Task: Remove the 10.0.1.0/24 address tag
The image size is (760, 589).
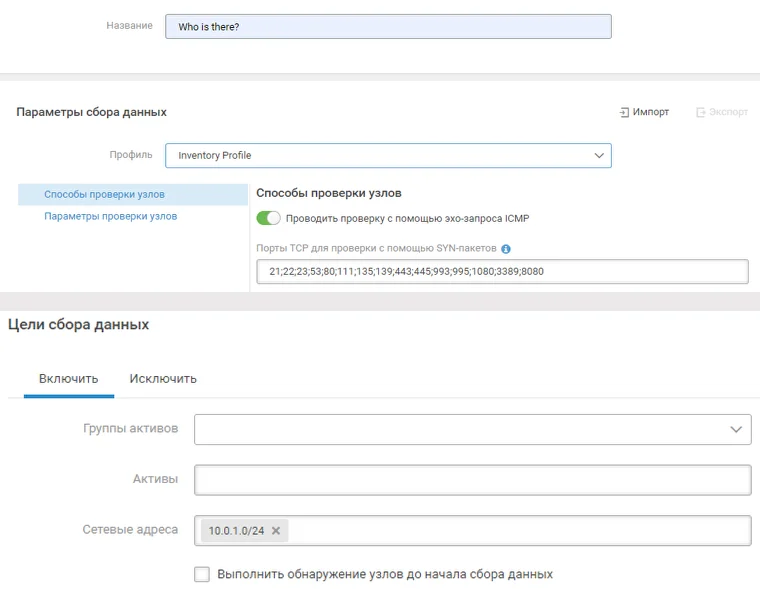Action: tap(276, 531)
